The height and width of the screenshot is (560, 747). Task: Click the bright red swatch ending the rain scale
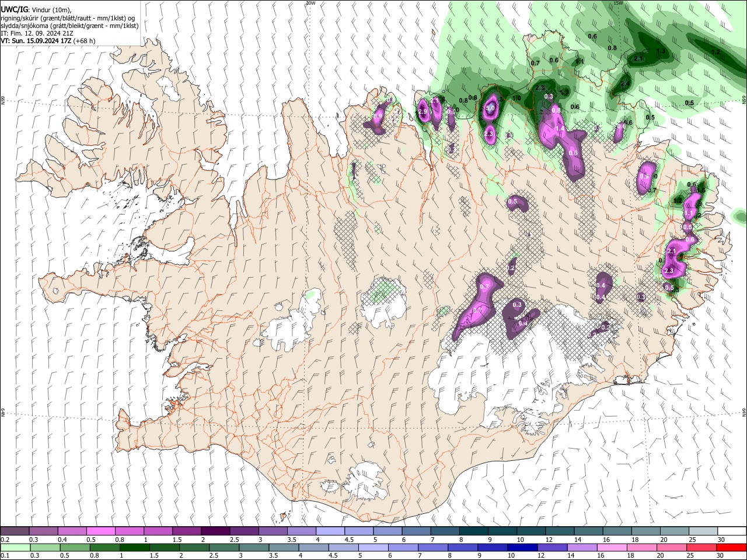(x=732, y=548)
